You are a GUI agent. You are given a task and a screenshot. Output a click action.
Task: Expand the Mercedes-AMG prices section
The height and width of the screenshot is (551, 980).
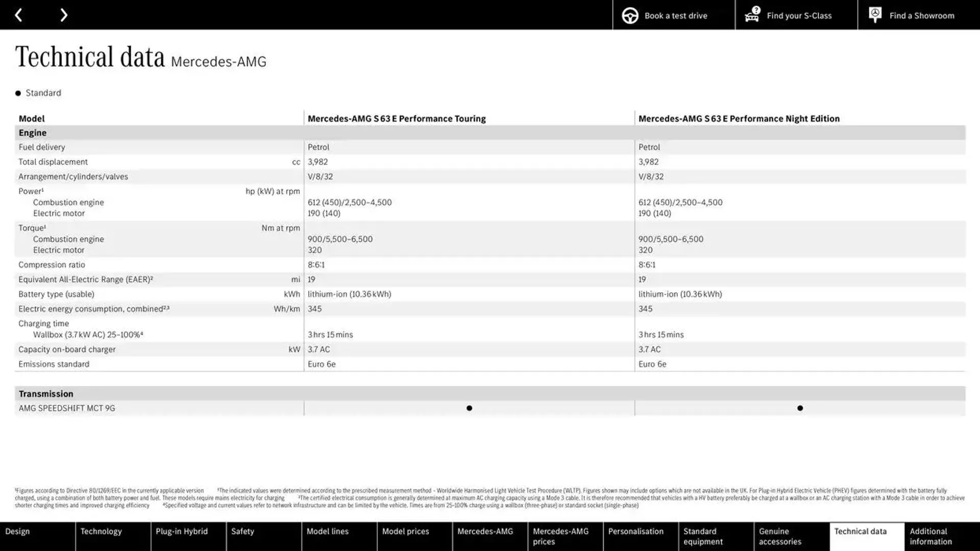point(560,536)
